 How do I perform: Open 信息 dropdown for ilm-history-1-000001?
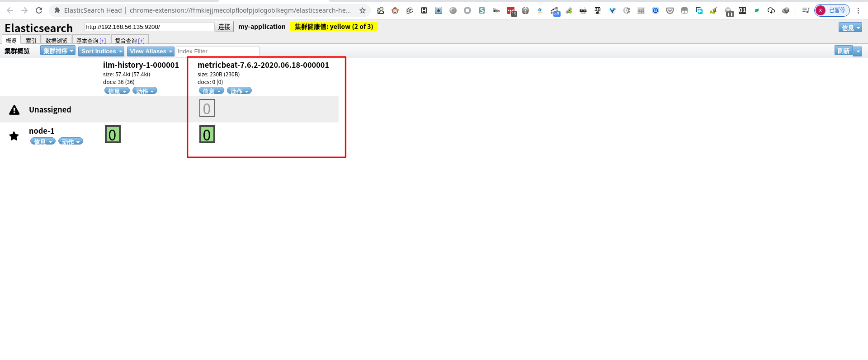click(117, 91)
